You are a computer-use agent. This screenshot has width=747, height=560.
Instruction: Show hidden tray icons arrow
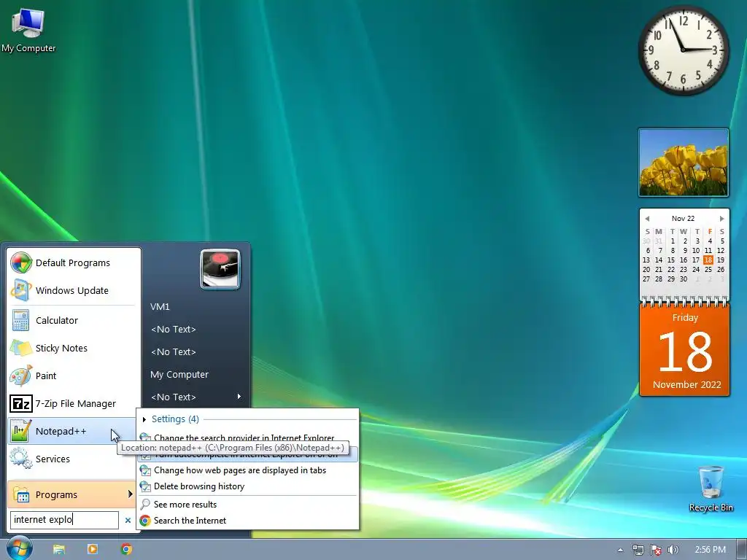pos(620,550)
